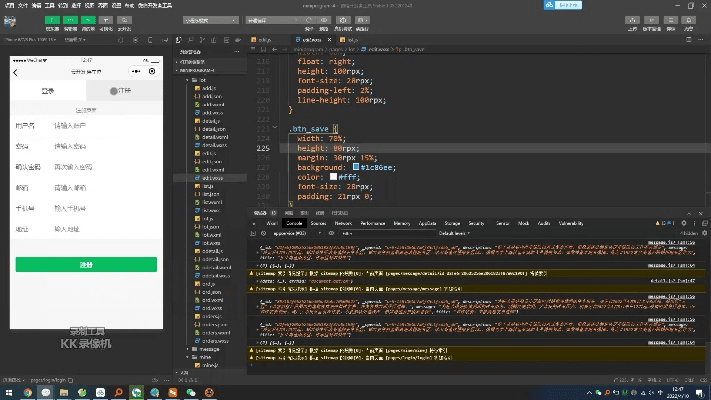711x400 pixels.
Task: Switch to the Network tab in DevTools
Action: click(x=344, y=222)
